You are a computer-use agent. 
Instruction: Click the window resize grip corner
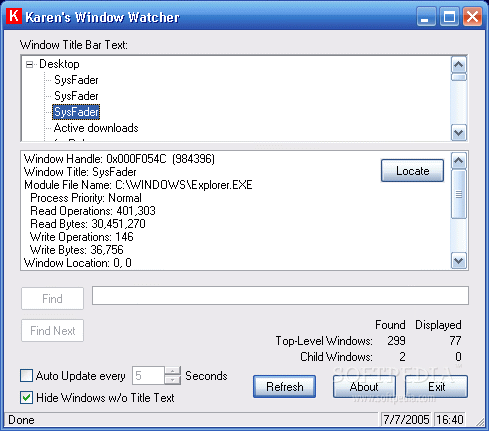coord(480,422)
